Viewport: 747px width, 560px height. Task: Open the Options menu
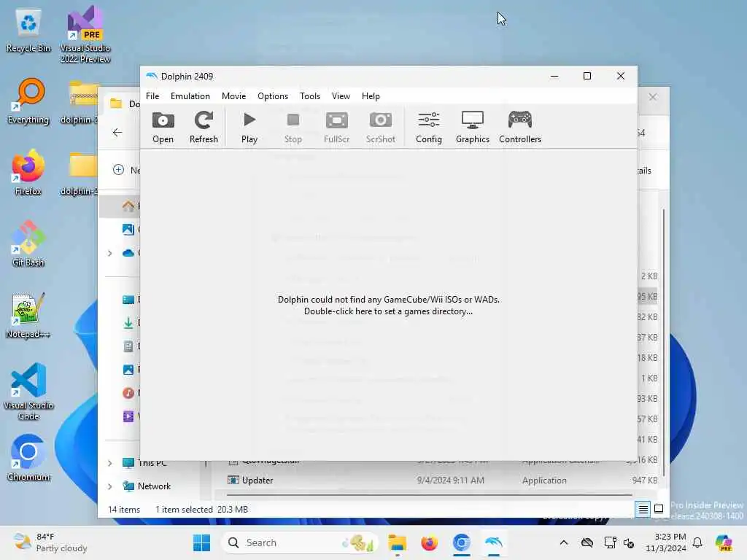tap(273, 96)
